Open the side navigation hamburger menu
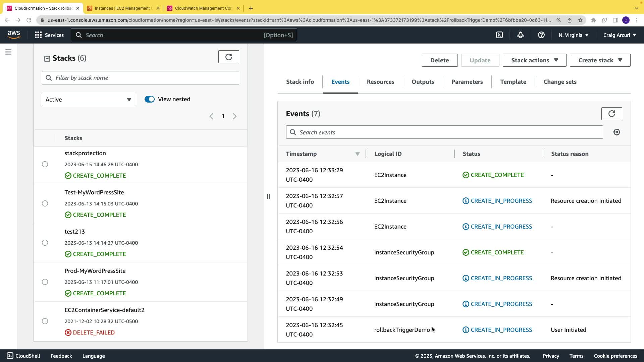The height and width of the screenshot is (362, 644). point(8,52)
